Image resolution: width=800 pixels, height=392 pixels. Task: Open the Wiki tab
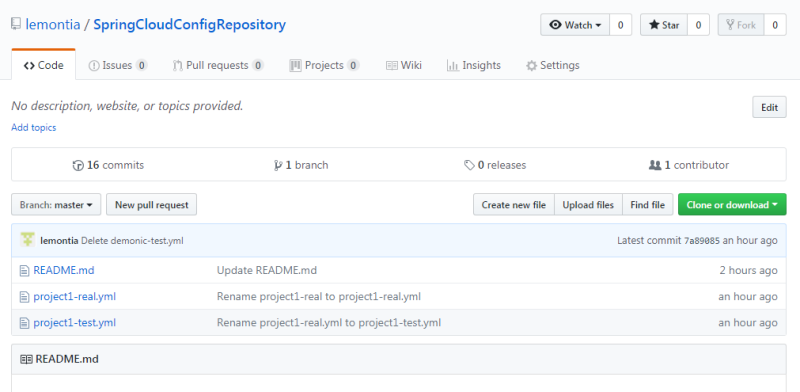click(x=404, y=65)
